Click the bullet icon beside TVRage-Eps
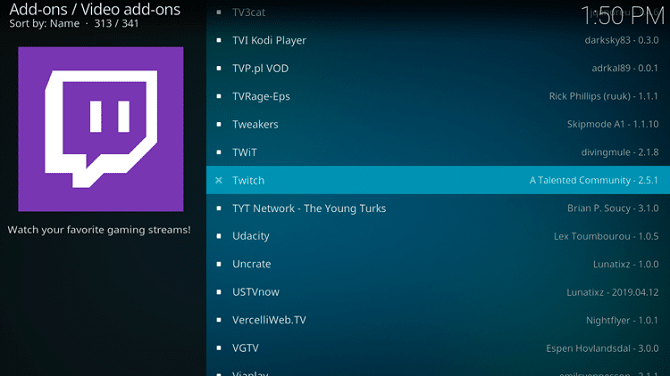The image size is (670, 376). tap(219, 96)
